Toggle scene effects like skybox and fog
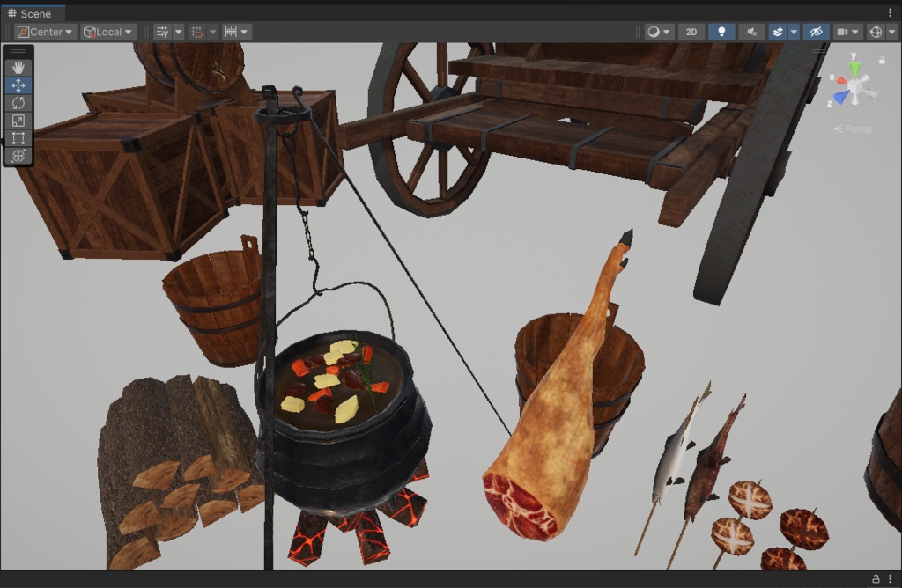Screen dimensions: 902x588 (778, 33)
